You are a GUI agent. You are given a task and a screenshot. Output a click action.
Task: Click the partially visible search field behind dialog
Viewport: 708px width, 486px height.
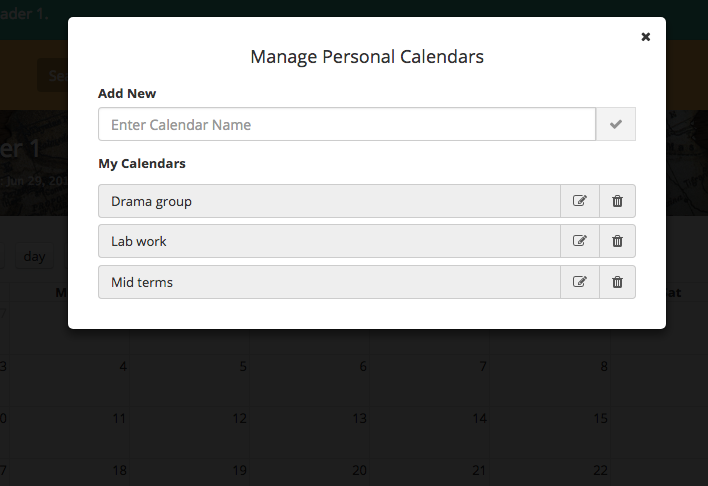[53, 75]
